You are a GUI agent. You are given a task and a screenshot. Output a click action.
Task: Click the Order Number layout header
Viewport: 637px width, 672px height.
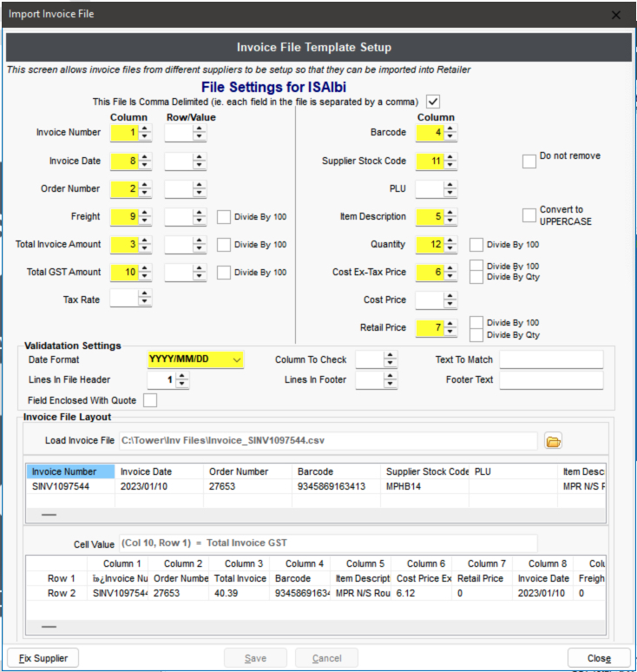248,471
